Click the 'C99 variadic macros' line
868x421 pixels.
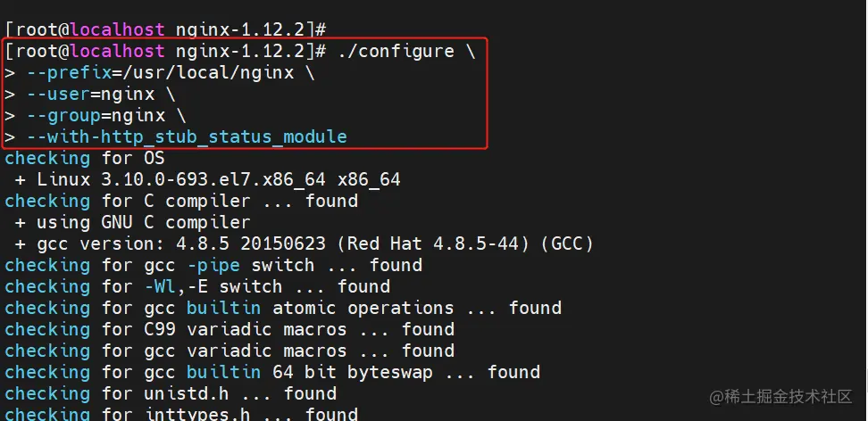coord(230,330)
